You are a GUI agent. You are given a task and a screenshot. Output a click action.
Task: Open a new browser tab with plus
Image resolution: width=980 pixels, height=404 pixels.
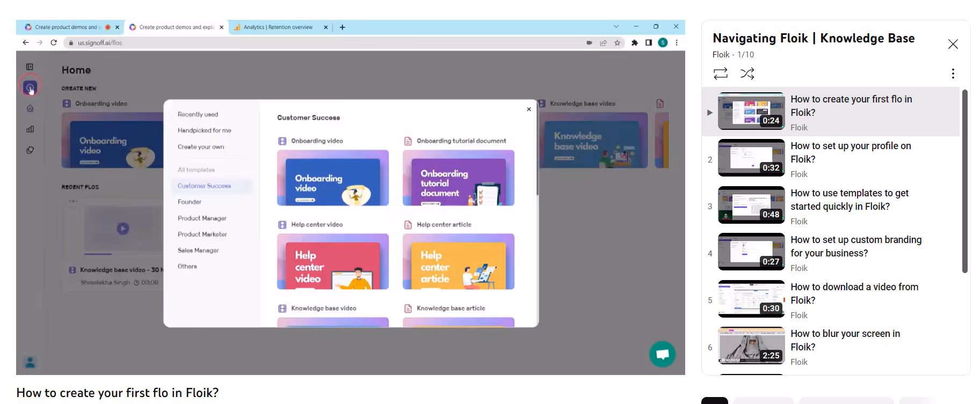pos(343,27)
